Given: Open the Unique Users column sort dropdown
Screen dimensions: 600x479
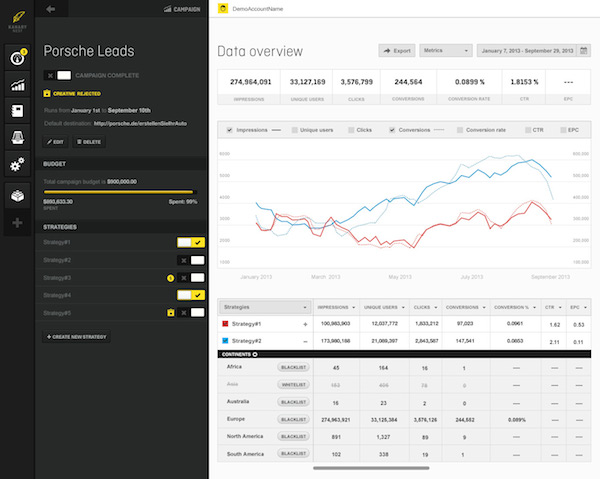Looking at the screenshot, I should point(403,308).
